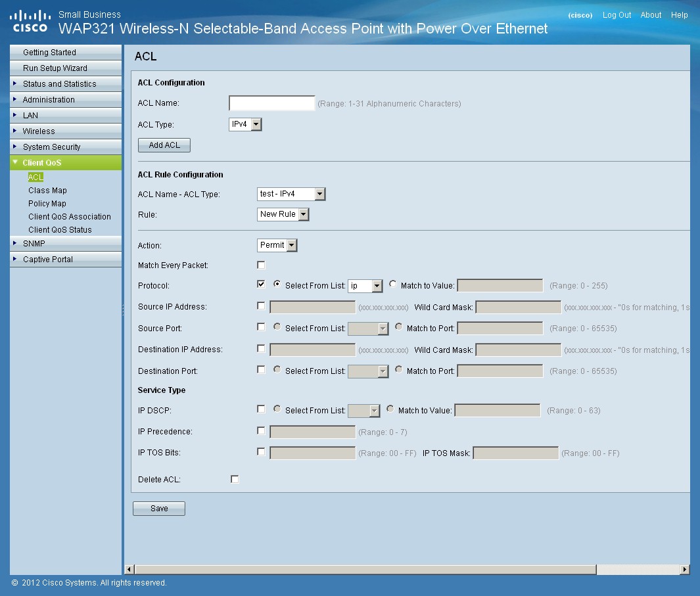Open the Help link
Image resolution: width=700 pixels, height=596 pixels.
[679, 14]
